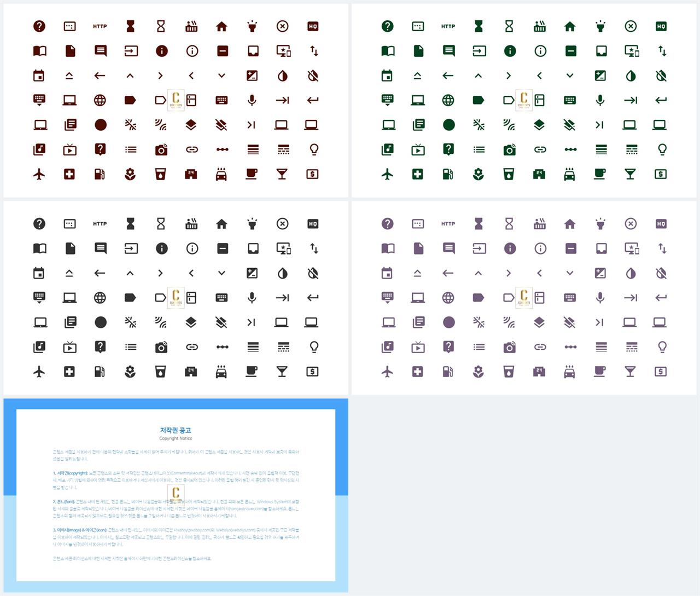The height and width of the screenshot is (596, 700).
Task: Select the purple live help question icon
Action: click(x=448, y=347)
